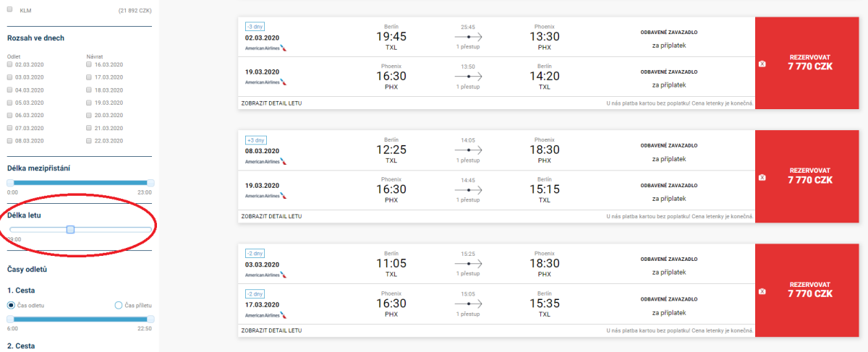The width and height of the screenshot is (868, 352).
Task: Click the luggage icon on the third offer
Action: (762, 291)
